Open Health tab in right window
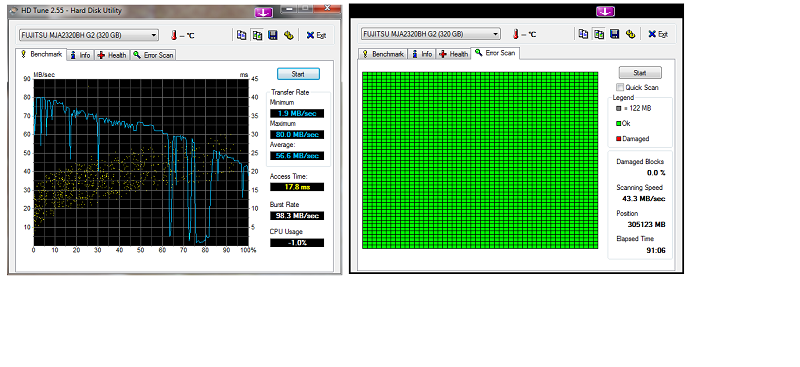The width and height of the screenshot is (800, 367). coord(454,54)
